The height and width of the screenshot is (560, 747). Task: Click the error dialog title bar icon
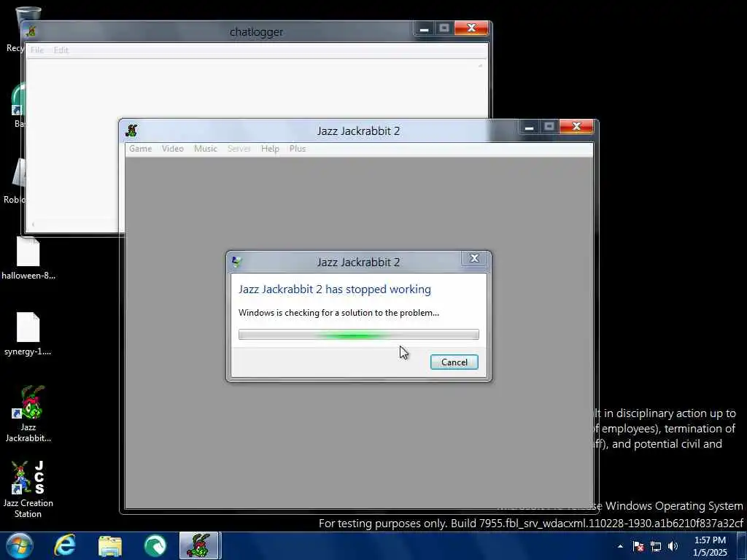(x=236, y=262)
